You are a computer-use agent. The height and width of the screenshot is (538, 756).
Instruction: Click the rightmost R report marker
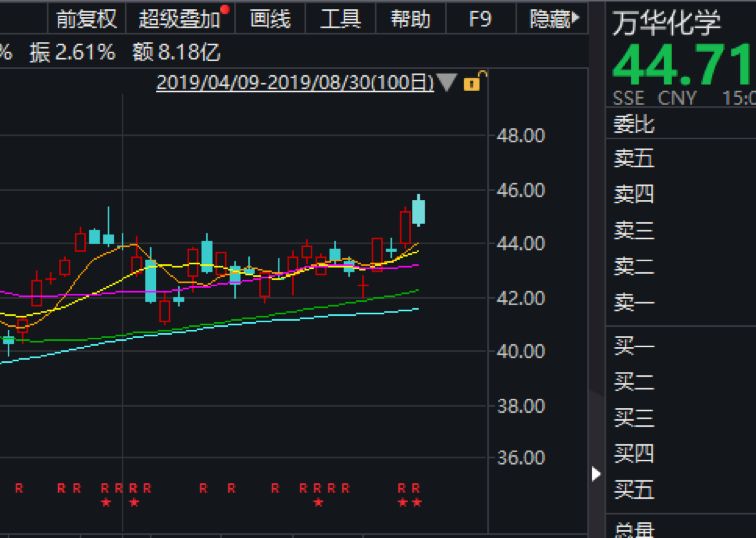coord(416,488)
